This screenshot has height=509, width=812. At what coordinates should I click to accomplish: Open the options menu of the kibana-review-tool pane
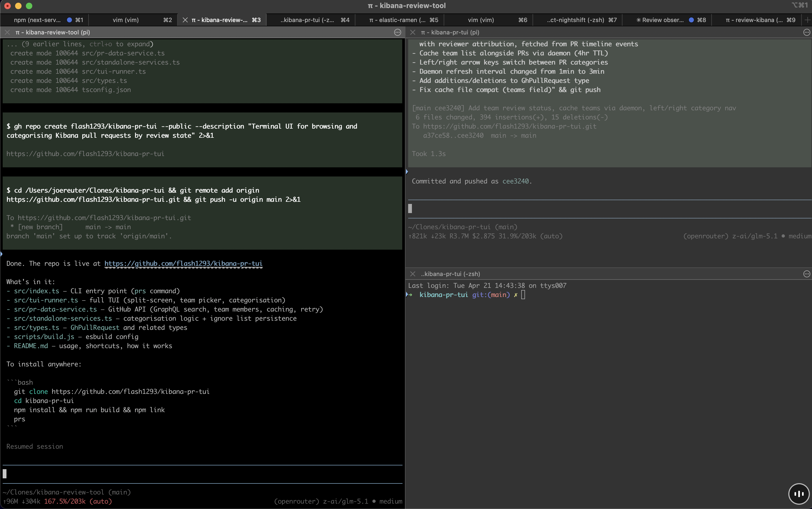397,32
